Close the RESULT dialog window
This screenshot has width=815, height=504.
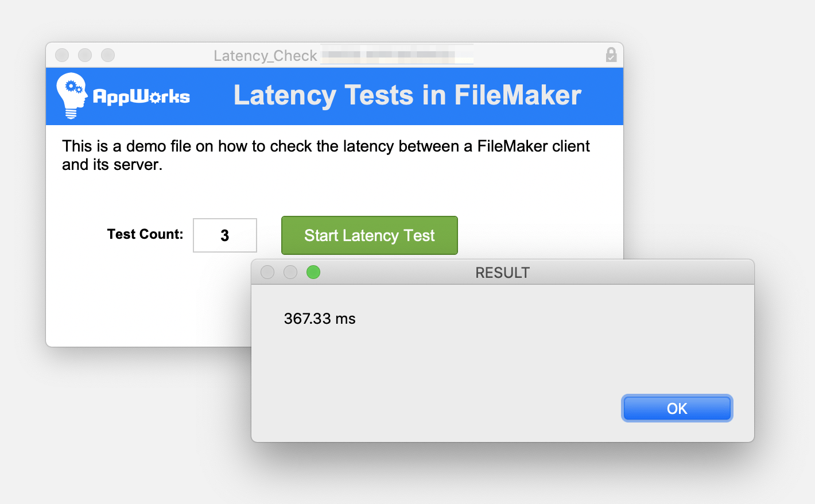[x=267, y=272]
